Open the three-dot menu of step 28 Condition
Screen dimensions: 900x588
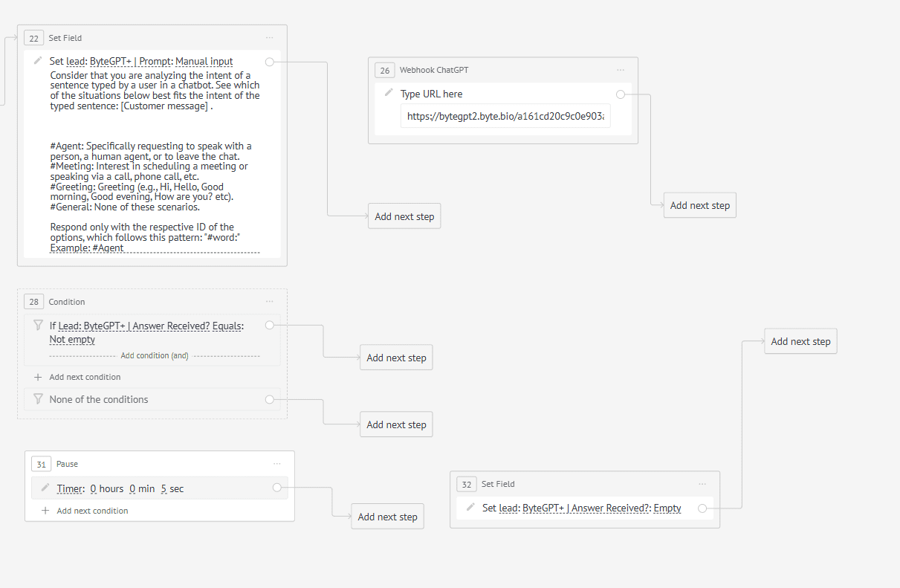[x=270, y=302]
